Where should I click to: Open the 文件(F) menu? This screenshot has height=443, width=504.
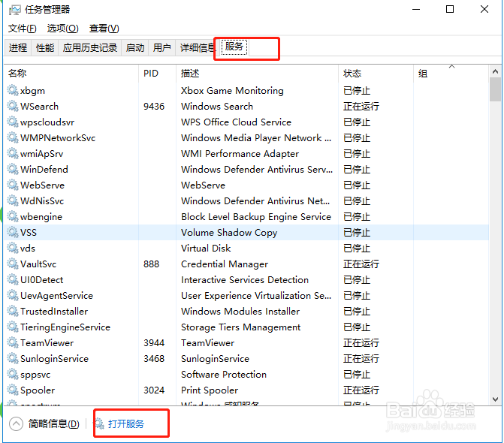click(x=23, y=29)
